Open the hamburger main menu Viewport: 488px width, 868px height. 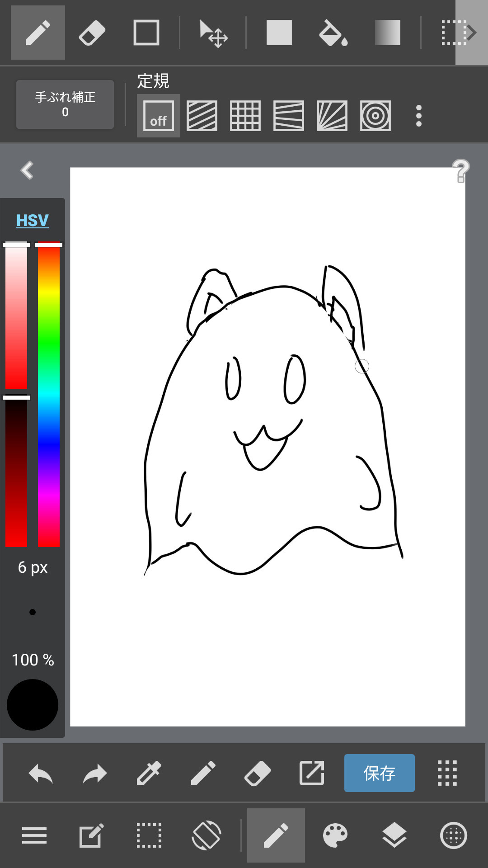34,835
